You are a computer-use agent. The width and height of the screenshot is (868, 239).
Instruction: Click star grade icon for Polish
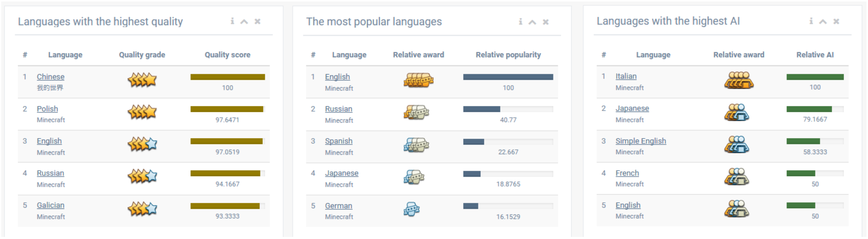(142, 112)
